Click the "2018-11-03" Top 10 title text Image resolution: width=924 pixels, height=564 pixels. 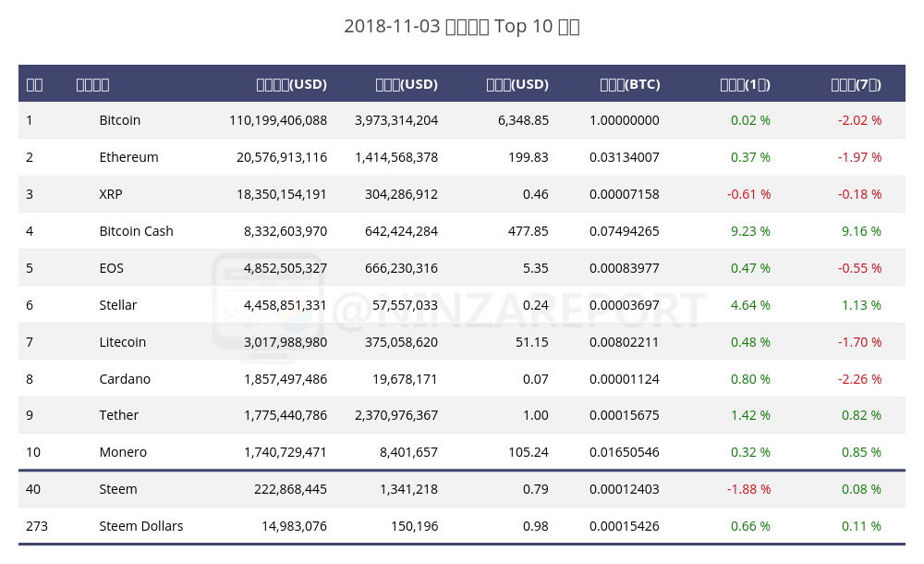tap(462, 27)
